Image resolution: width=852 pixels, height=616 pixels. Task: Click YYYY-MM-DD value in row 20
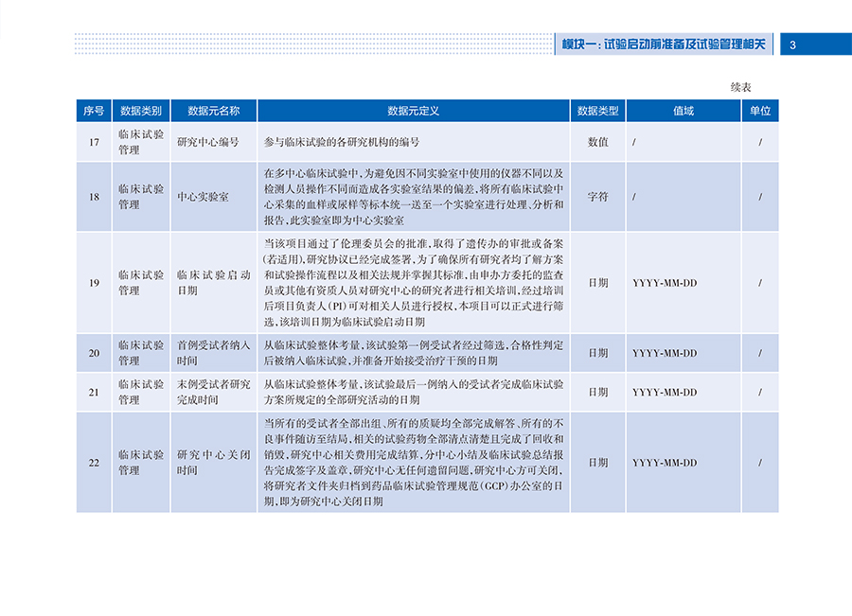[665, 353]
